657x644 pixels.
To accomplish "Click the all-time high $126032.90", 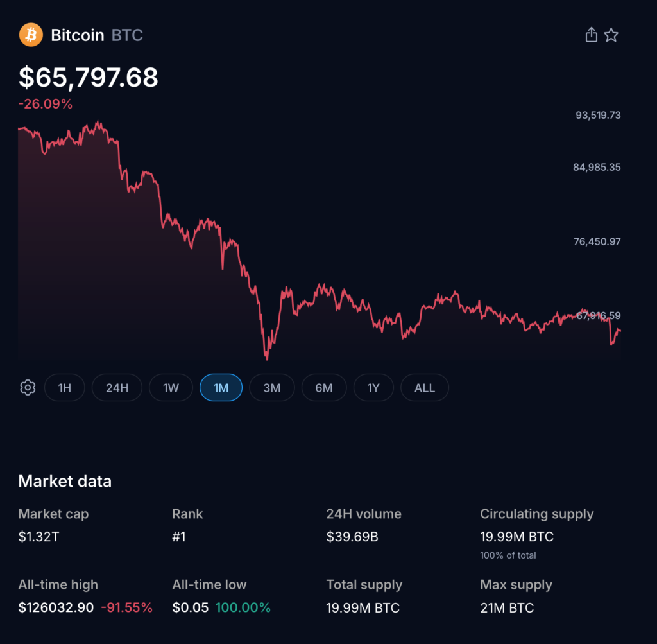I will coord(55,607).
